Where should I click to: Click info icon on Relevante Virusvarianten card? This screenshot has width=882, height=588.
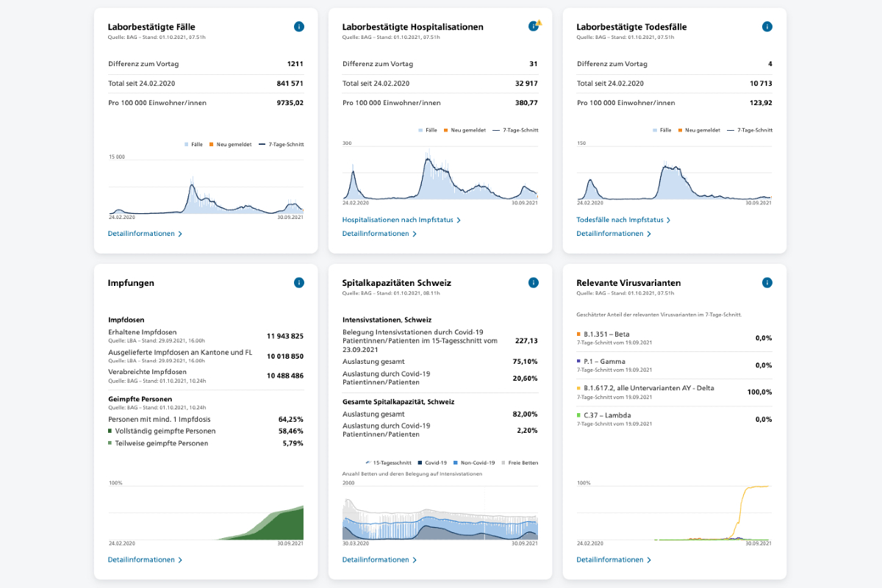tap(767, 282)
